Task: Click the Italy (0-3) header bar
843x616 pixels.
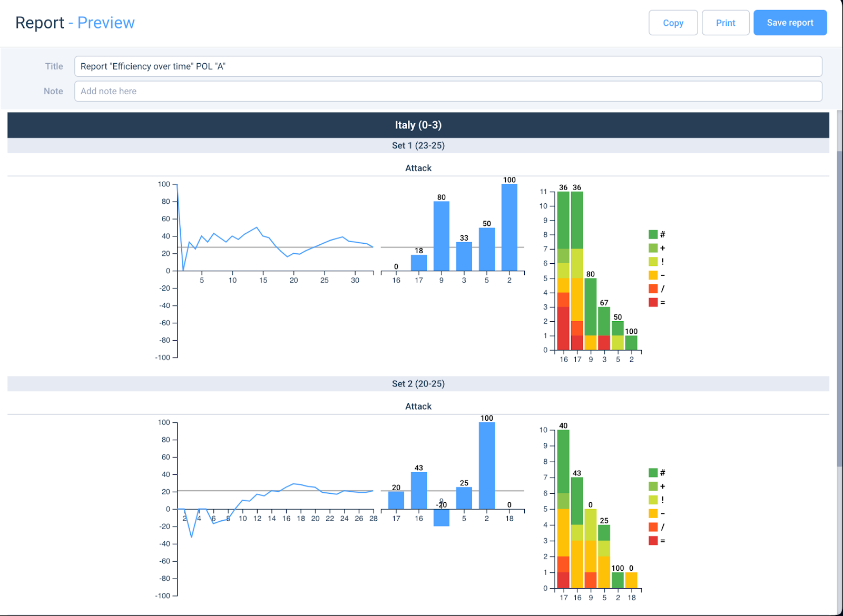Action: [418, 125]
